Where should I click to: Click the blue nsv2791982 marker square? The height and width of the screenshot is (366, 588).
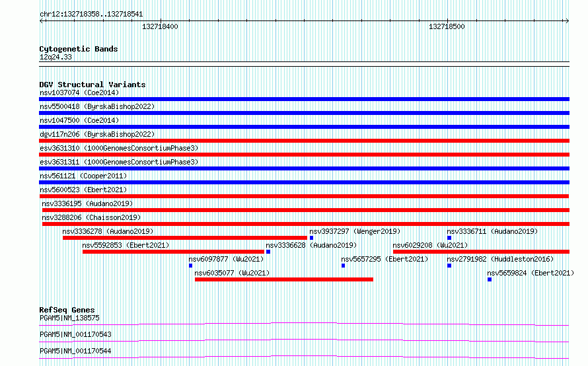coord(449,266)
